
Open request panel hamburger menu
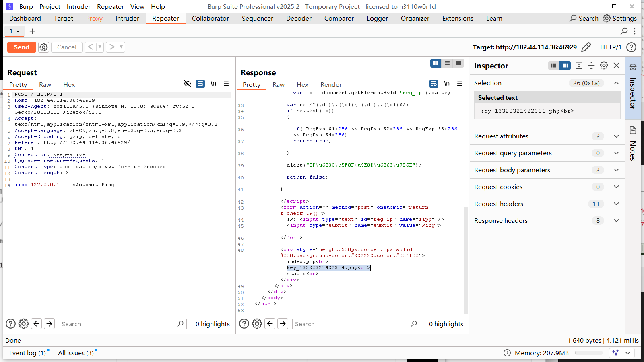(x=226, y=84)
